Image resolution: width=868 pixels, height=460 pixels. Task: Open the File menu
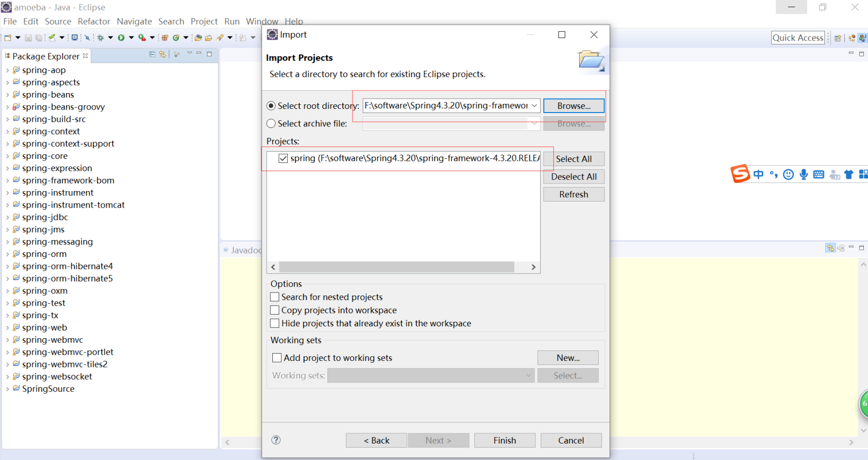(10, 21)
